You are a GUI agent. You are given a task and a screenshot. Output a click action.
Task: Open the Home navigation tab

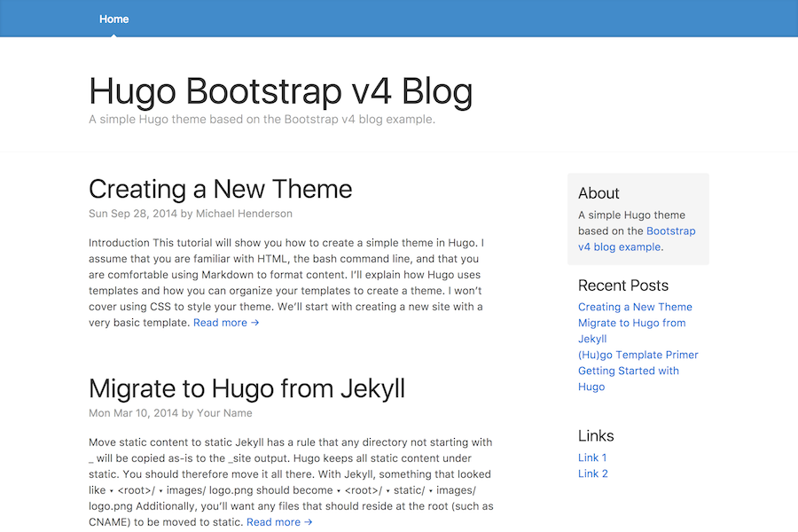click(114, 19)
